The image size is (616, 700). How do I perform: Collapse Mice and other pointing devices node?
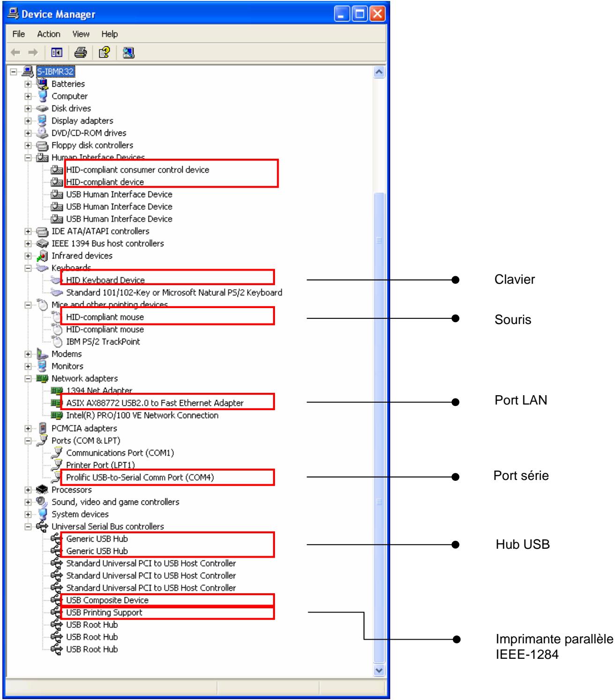pos(29,305)
